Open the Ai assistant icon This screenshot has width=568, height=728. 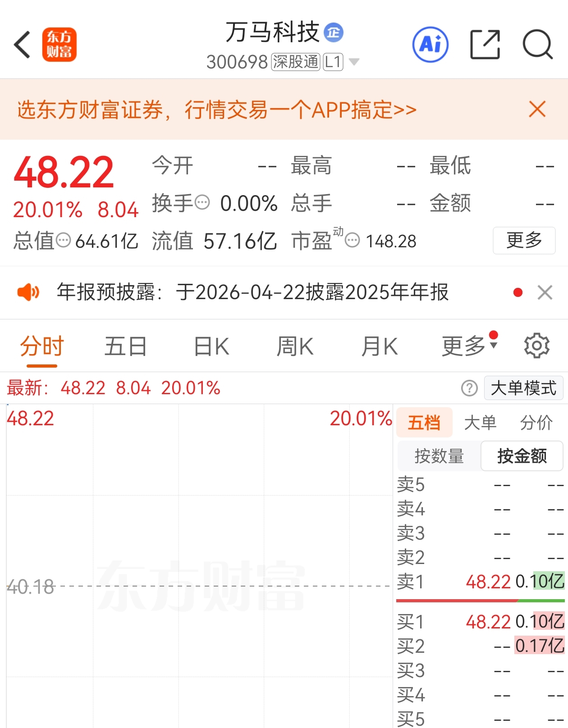pos(431,45)
